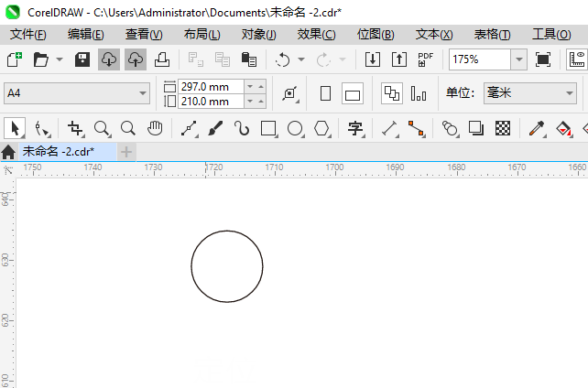Select the Blend effects tool
Viewport: 588px width, 388px height.
[450, 129]
